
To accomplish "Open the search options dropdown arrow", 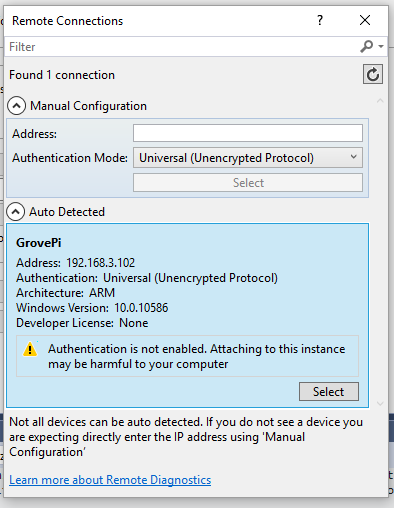I will [x=381, y=47].
